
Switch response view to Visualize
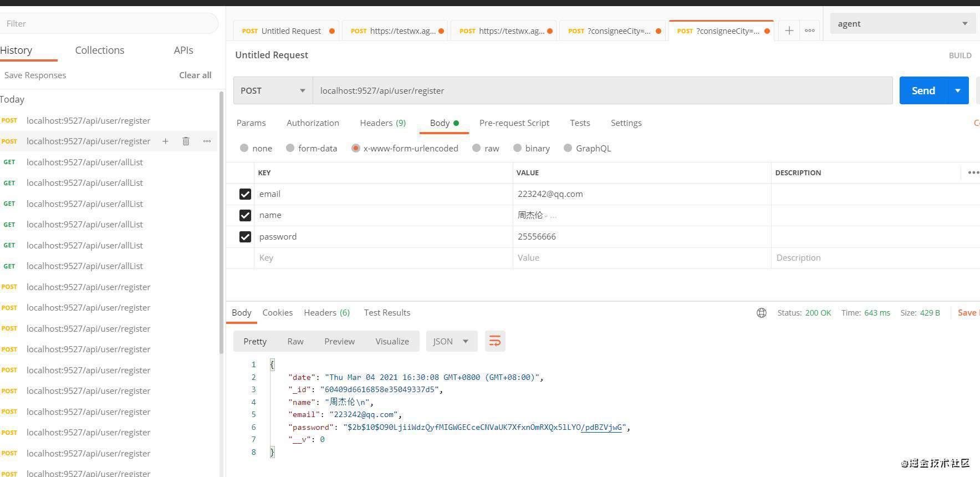coord(392,341)
